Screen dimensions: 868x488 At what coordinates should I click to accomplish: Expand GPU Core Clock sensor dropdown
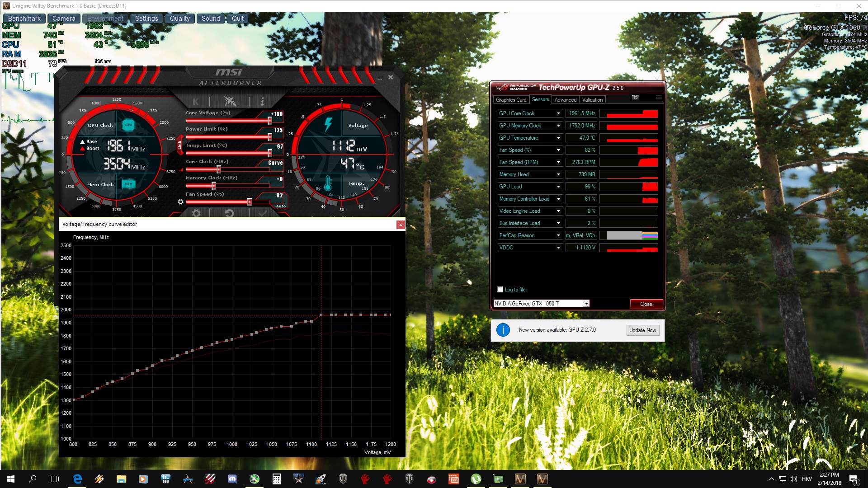click(x=558, y=113)
